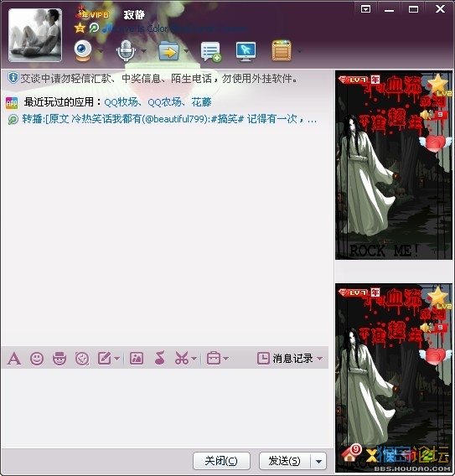The image size is (455, 476).
Task: Open the window menu dropdown in title bar
Action: tap(365, 9)
